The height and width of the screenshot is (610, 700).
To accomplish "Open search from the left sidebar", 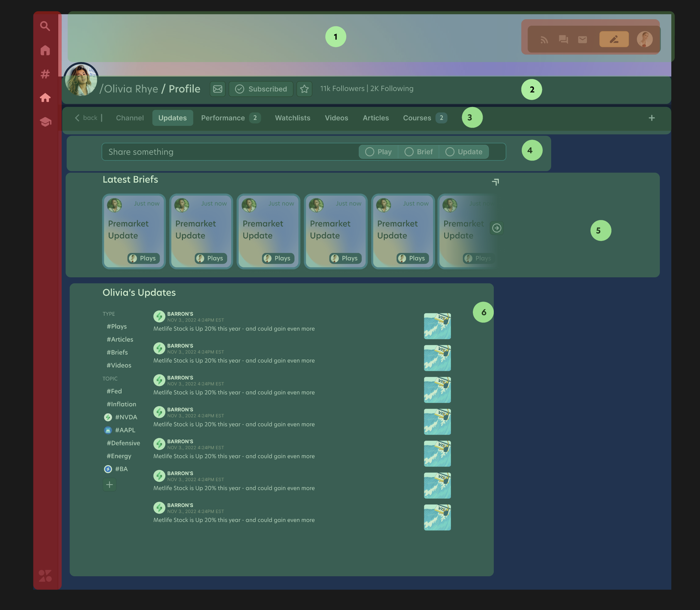I will (x=45, y=26).
